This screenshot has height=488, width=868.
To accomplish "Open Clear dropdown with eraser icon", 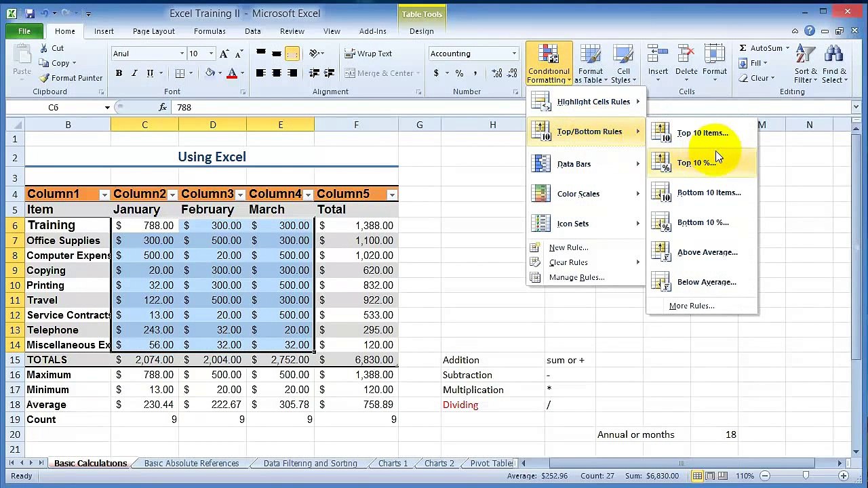I will pos(757,78).
